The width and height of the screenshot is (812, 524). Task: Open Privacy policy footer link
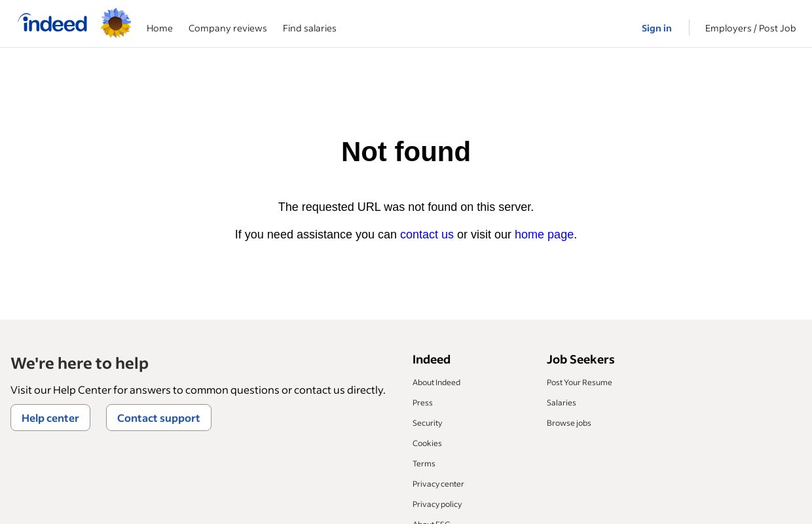coord(437,504)
